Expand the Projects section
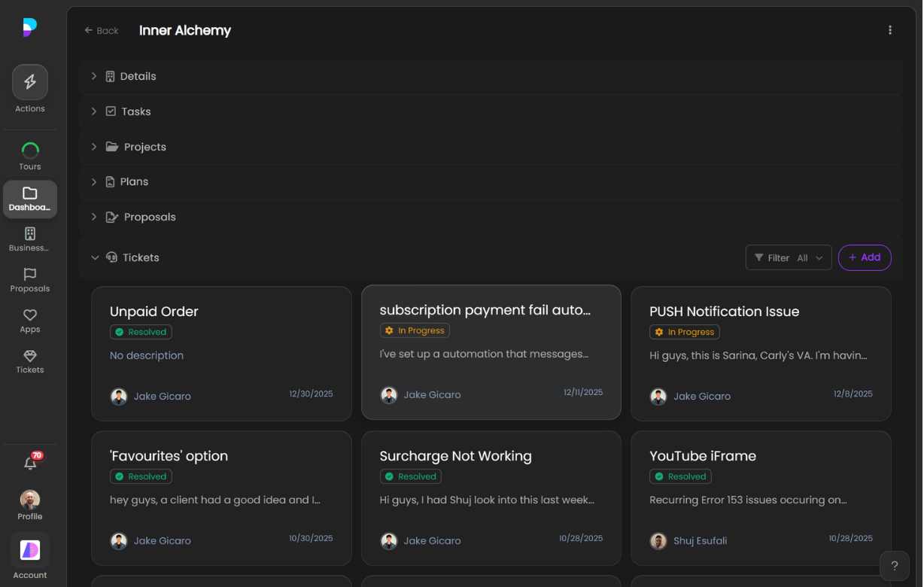Viewport: 924px width, 587px height. 144,147
